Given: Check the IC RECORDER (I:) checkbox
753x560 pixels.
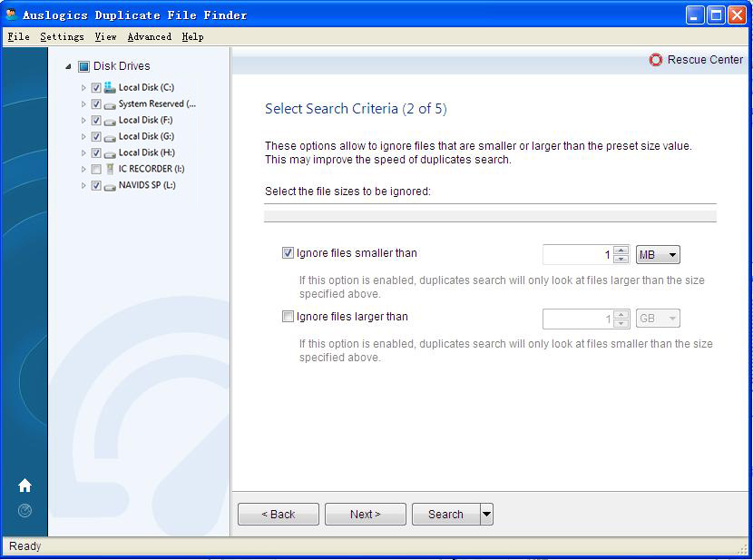Looking at the screenshot, I should (96, 170).
